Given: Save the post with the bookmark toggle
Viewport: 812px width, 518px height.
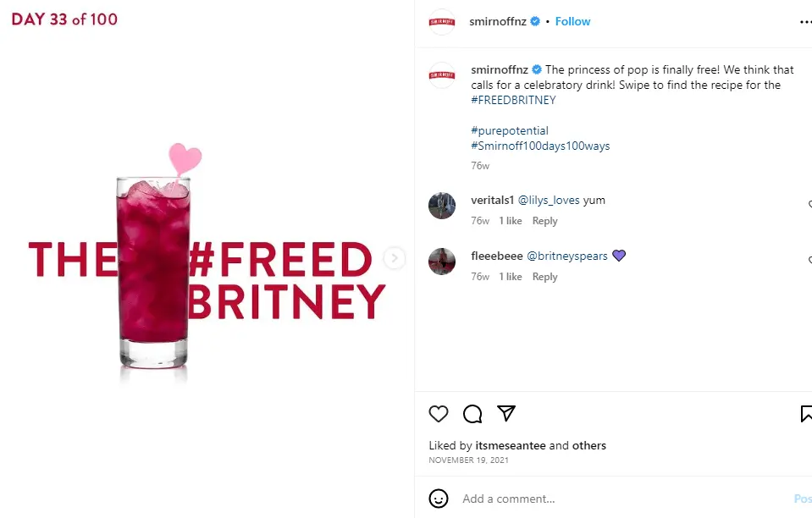Looking at the screenshot, I should tap(806, 414).
